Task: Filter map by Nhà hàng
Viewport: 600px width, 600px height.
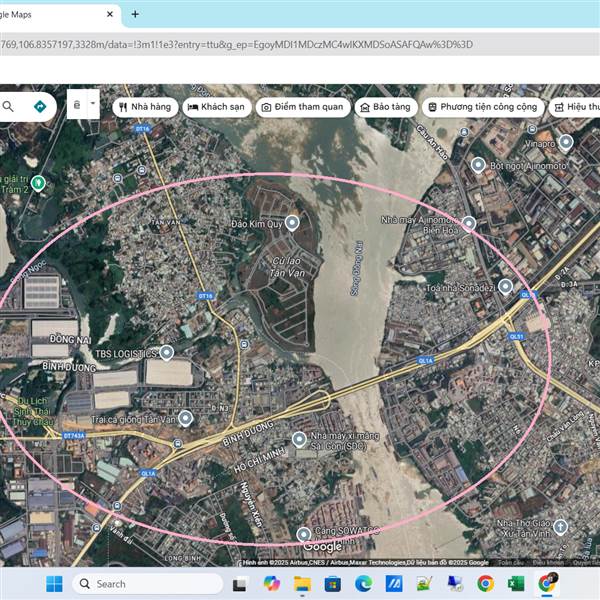Action: pos(145,107)
